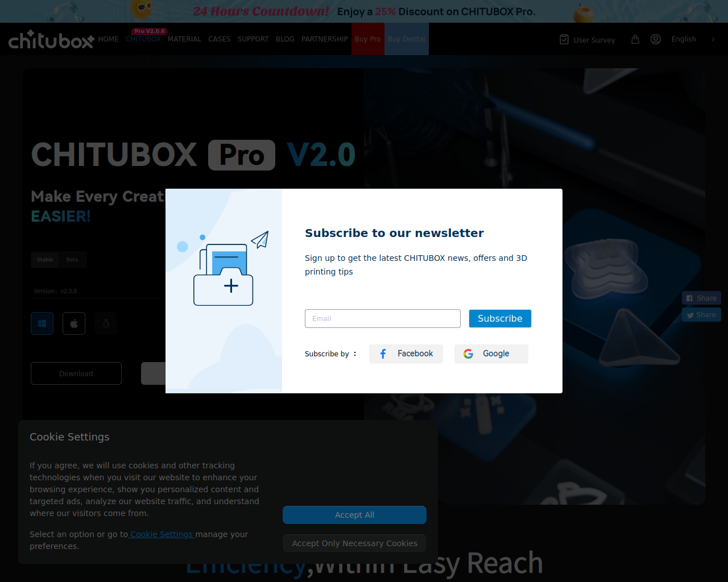Open the HOME menu item
Viewport: 728px width, 582px height.
[108, 39]
